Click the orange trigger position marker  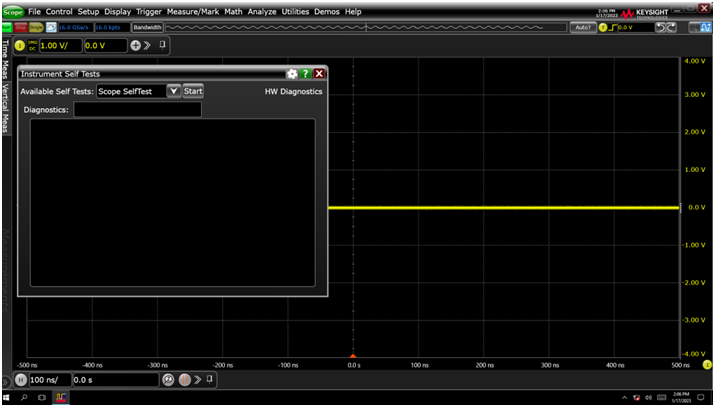coord(352,356)
